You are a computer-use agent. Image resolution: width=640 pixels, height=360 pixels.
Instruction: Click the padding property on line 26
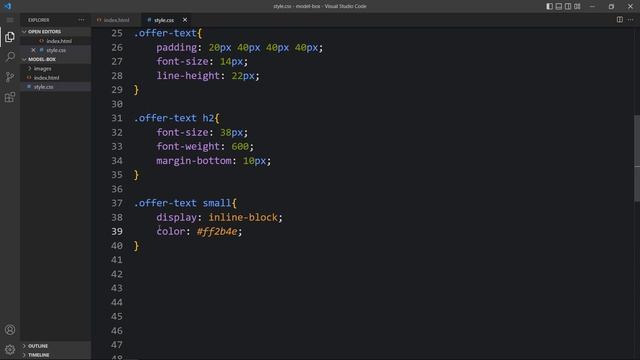(176, 48)
